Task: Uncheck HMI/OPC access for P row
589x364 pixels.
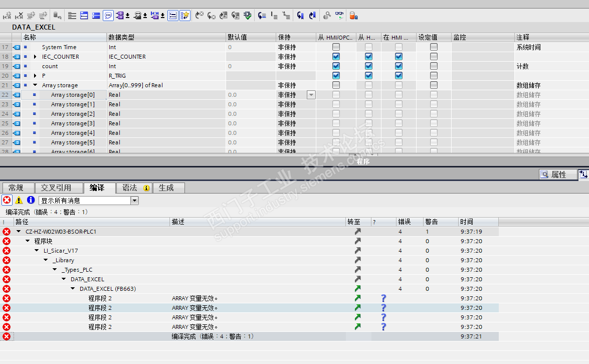Action: tap(336, 76)
